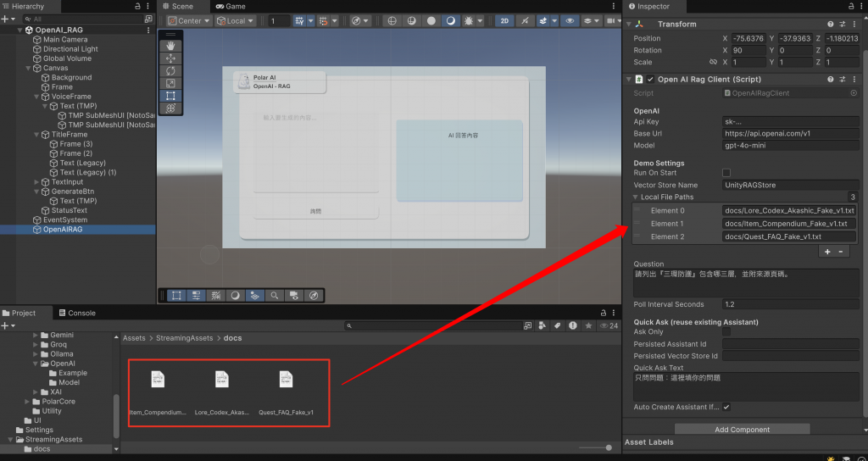Toggle scene visibility eye button

coord(569,21)
